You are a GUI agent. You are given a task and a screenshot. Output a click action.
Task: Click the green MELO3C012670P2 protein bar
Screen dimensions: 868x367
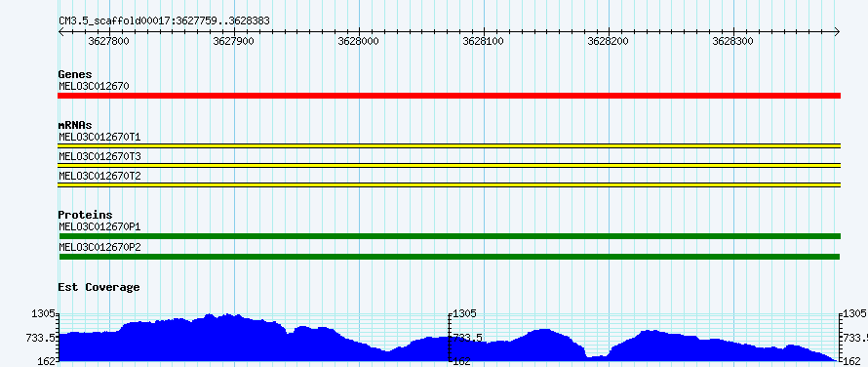[x=450, y=257]
